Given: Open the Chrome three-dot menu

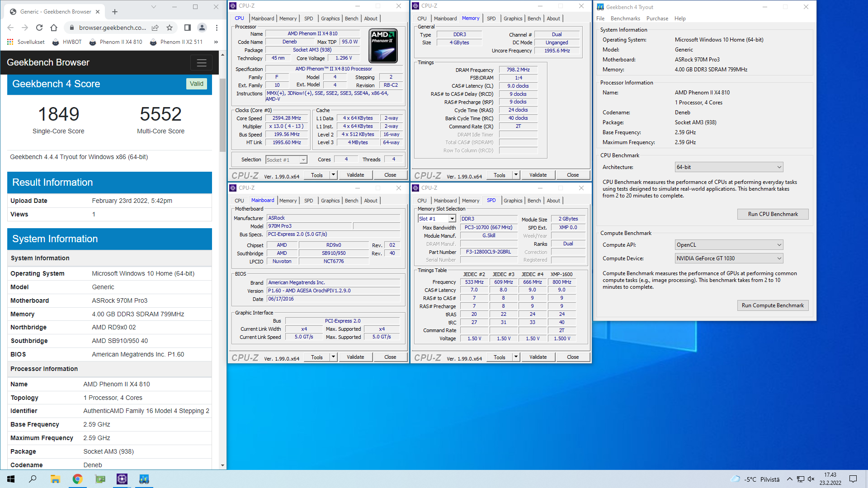Looking at the screenshot, I should click(217, 28).
